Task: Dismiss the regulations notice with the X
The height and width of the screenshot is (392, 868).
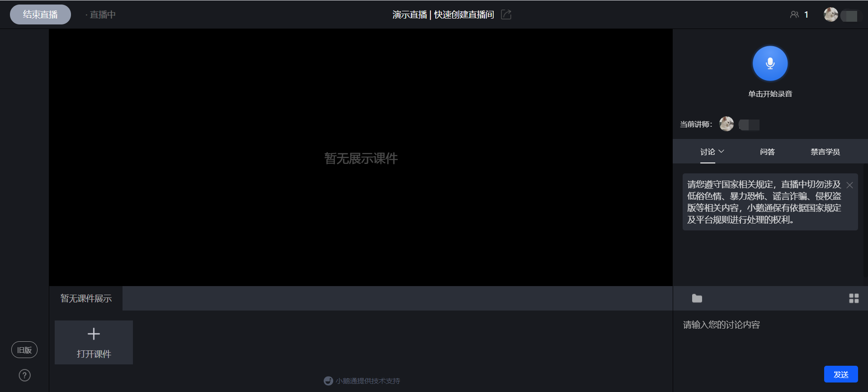Action: [x=849, y=185]
